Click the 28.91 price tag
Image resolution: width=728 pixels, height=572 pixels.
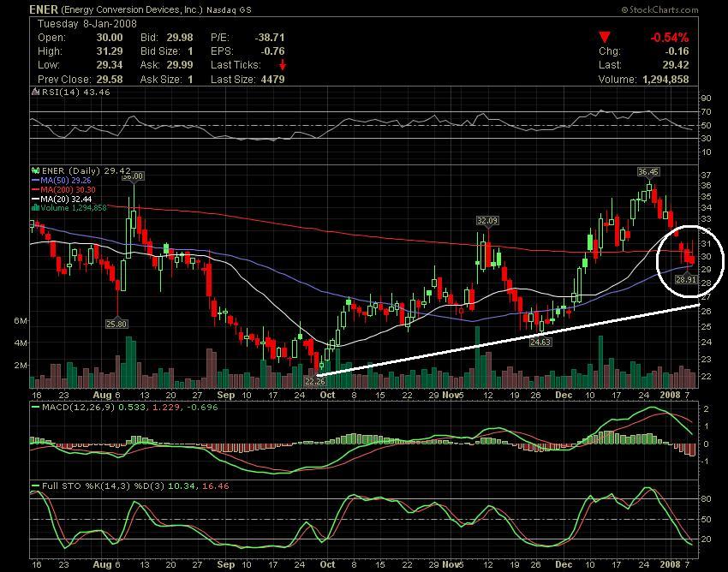[686, 279]
